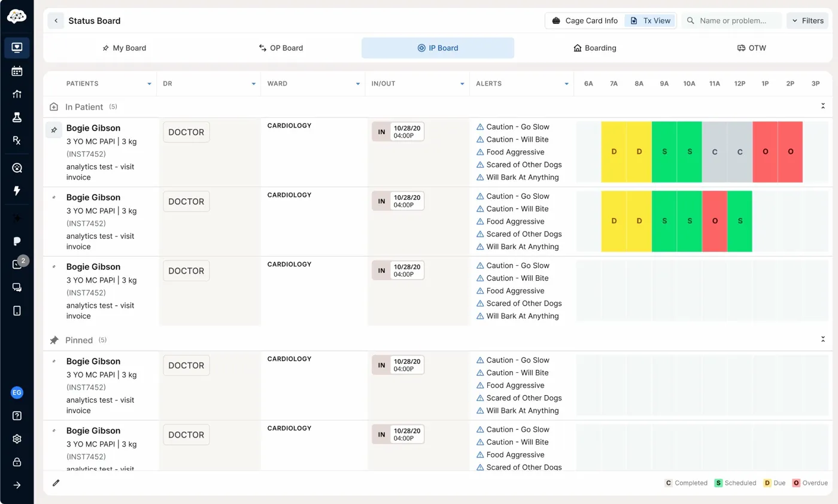Open the calendar icon in sidebar

(x=17, y=71)
